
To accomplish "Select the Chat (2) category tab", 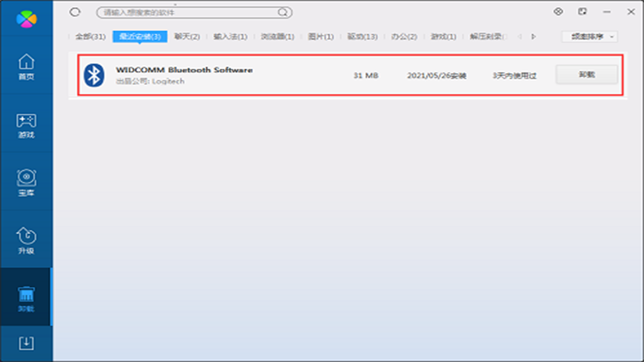I will click(x=187, y=37).
